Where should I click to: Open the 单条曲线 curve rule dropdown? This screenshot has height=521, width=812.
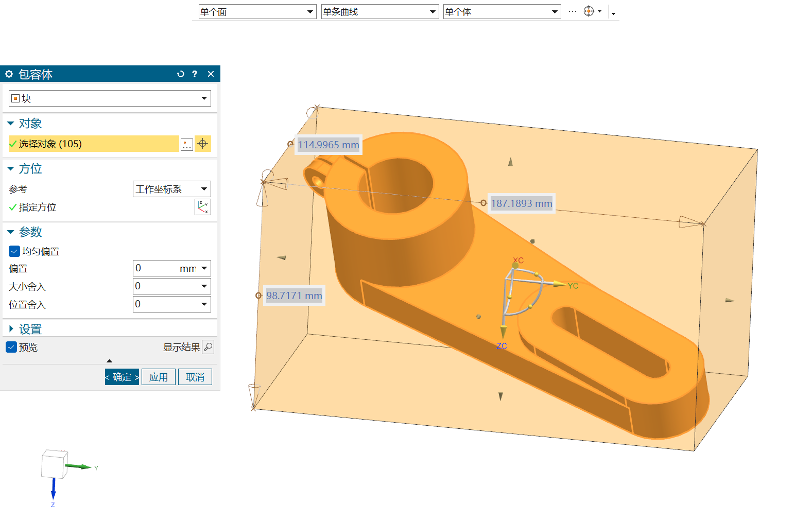(379, 12)
